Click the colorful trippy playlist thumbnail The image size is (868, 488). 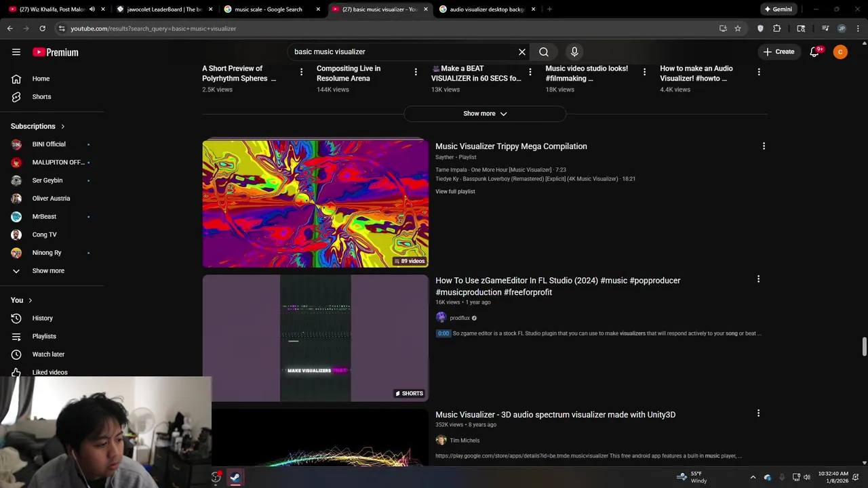coord(315,203)
